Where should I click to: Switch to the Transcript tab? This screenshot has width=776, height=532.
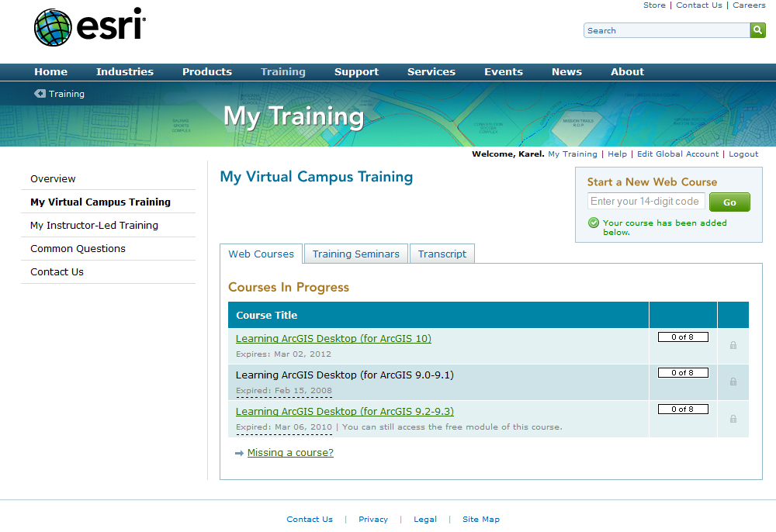tap(442, 254)
